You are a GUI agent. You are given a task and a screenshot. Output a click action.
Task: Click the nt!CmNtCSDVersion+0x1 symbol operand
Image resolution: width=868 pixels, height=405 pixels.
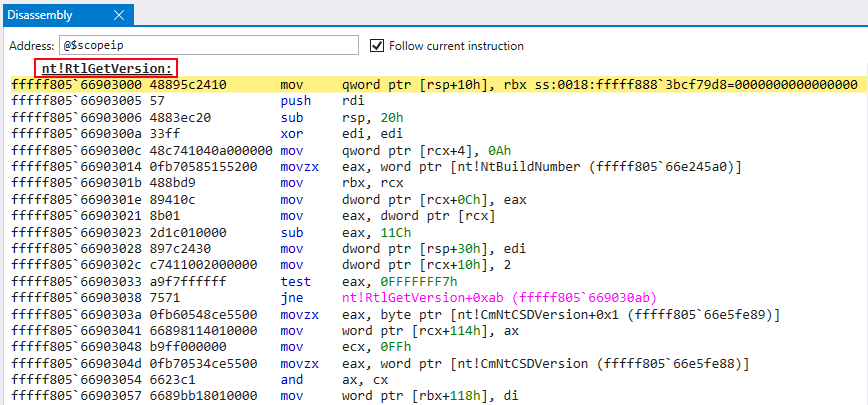click(548, 314)
